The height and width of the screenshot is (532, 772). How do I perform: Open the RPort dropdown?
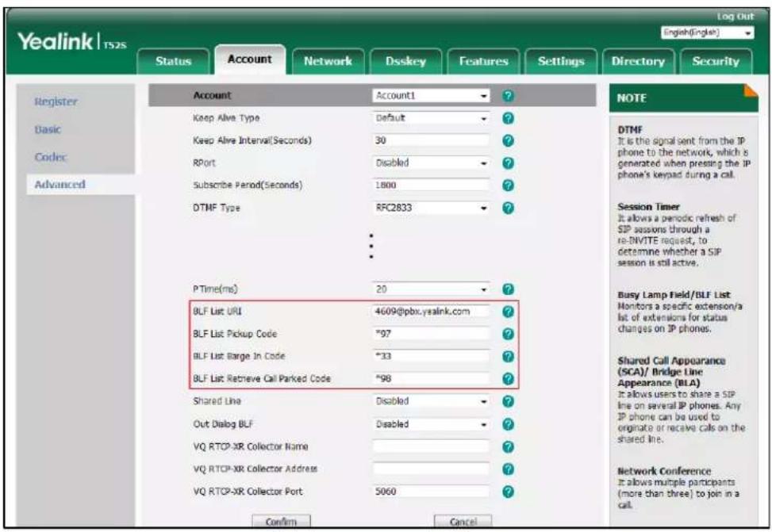click(431, 163)
